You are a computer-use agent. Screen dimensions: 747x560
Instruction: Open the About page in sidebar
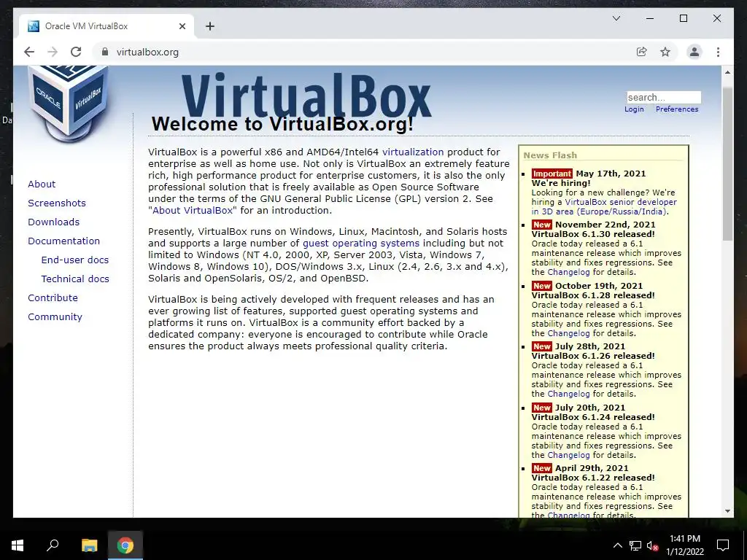point(42,184)
